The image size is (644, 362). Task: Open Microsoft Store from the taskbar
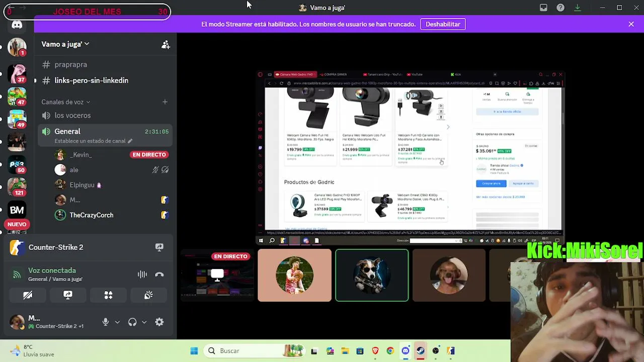360,351
